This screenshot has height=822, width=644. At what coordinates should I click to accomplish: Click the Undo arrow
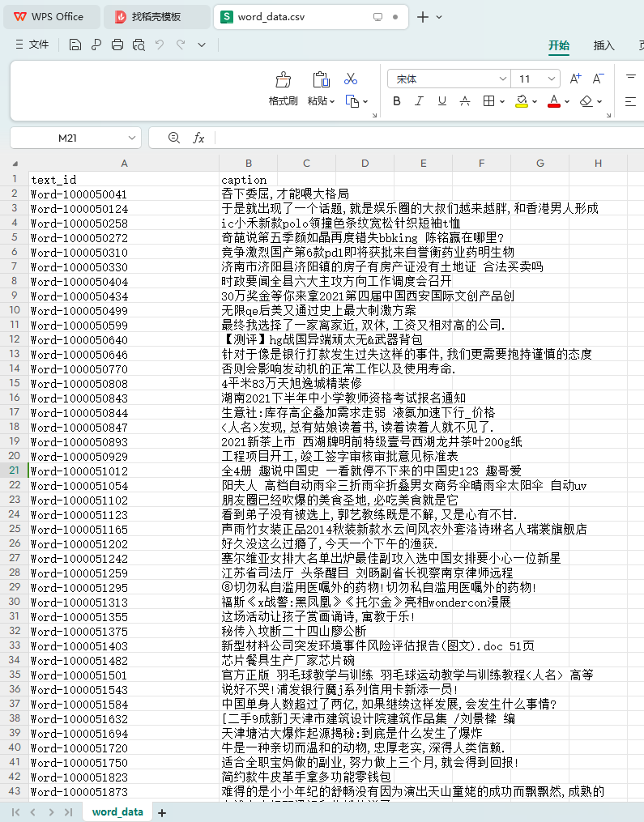click(x=160, y=45)
